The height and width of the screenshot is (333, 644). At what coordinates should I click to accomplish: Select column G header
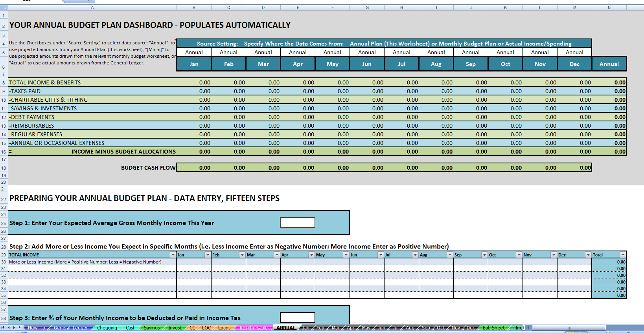click(367, 7)
